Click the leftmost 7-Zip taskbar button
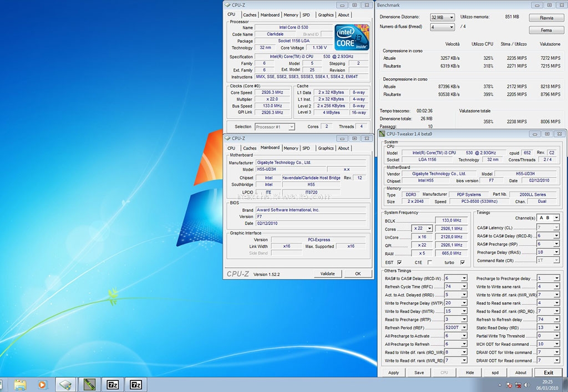The image size is (568, 392). click(x=113, y=384)
